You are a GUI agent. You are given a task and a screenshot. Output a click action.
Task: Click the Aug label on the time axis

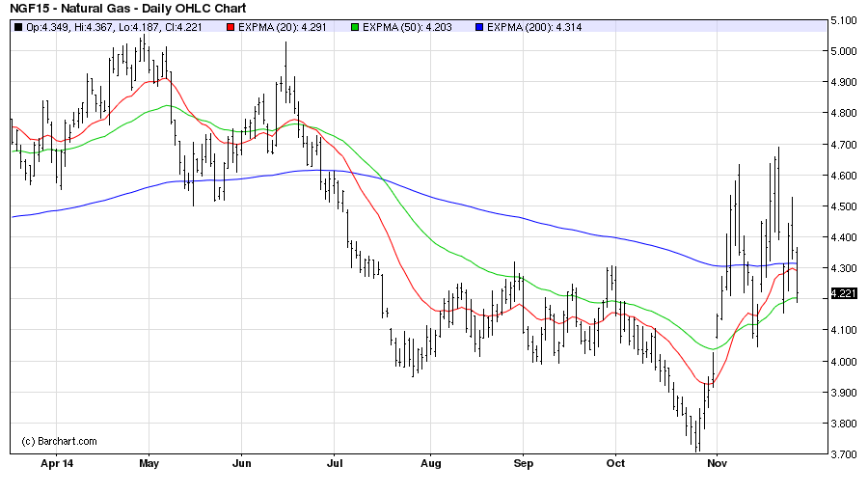click(430, 464)
